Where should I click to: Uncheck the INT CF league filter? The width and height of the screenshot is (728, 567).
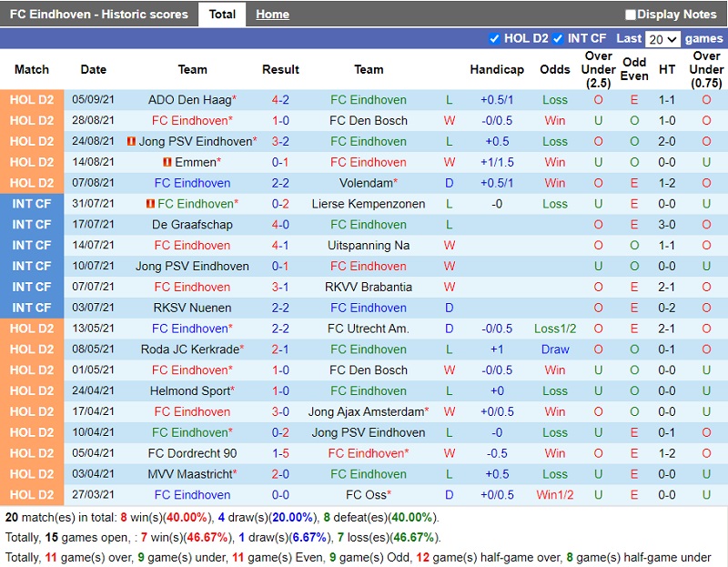558,38
